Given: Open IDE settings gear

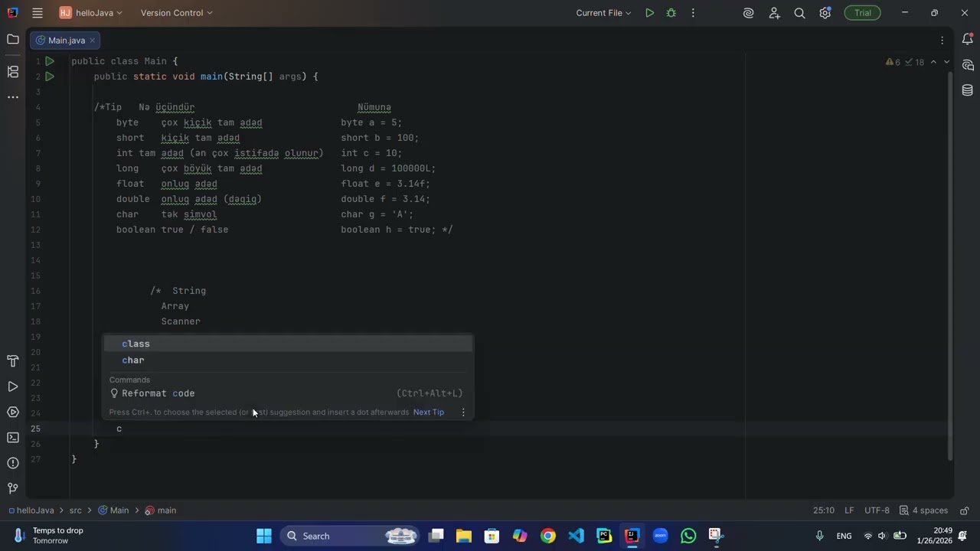Looking at the screenshot, I should click(x=825, y=13).
